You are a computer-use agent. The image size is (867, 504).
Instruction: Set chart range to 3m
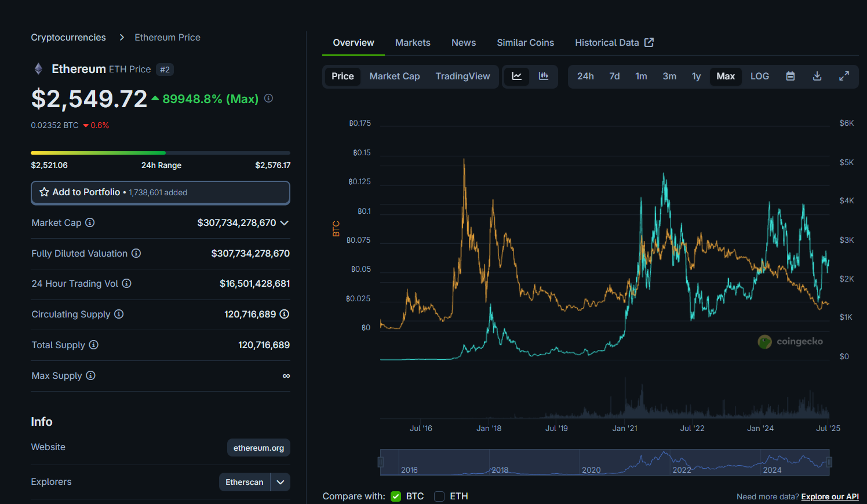669,76
